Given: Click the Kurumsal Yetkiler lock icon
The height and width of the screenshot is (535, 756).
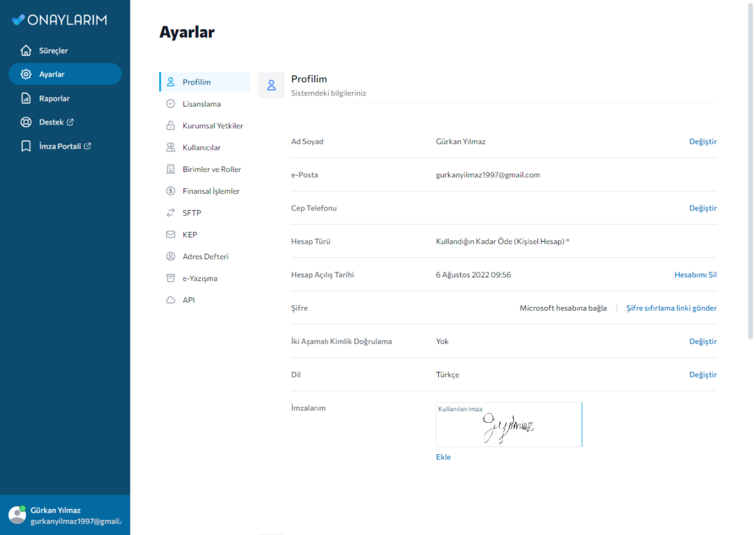Looking at the screenshot, I should pyautogui.click(x=171, y=125).
